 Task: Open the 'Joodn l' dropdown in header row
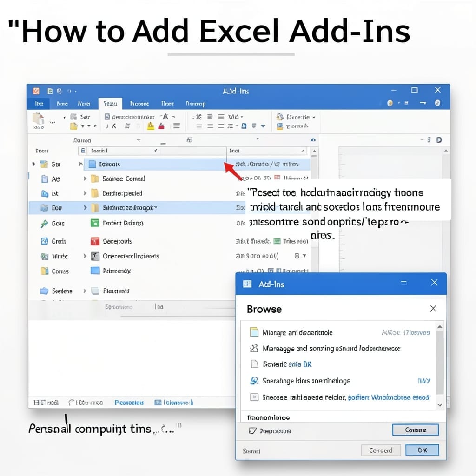[x=155, y=151]
